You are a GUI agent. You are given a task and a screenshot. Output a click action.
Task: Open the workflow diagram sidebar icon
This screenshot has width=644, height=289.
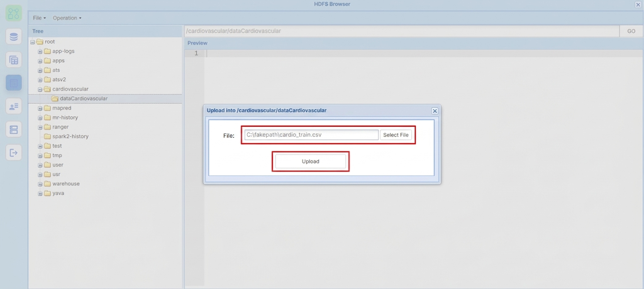14,14
